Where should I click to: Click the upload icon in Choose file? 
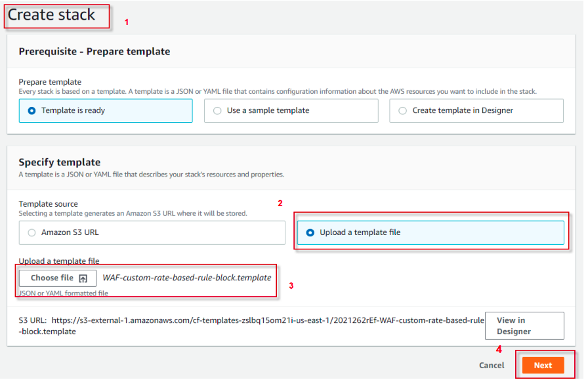coord(83,278)
